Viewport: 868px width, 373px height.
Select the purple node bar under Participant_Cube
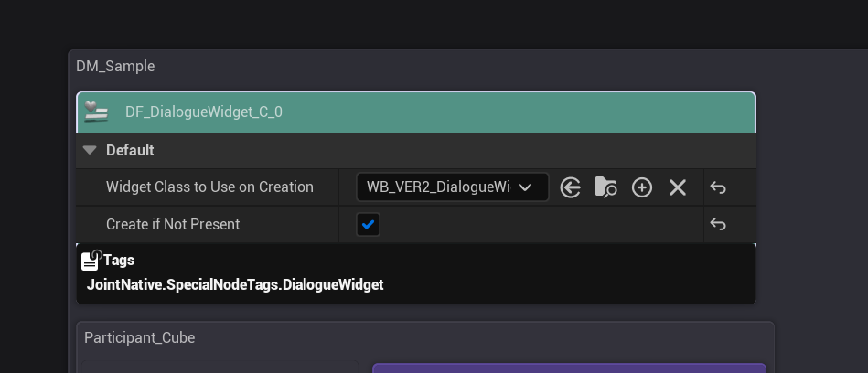569,368
